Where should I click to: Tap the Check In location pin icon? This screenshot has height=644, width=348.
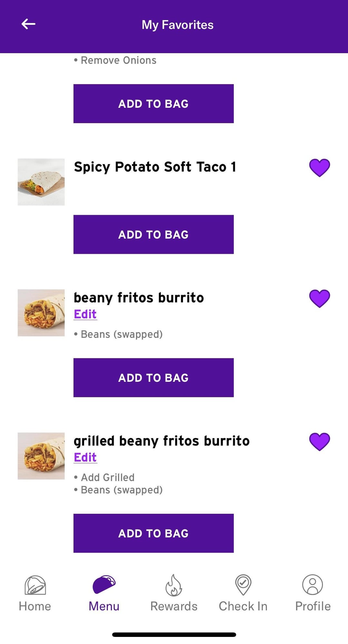pos(243,584)
